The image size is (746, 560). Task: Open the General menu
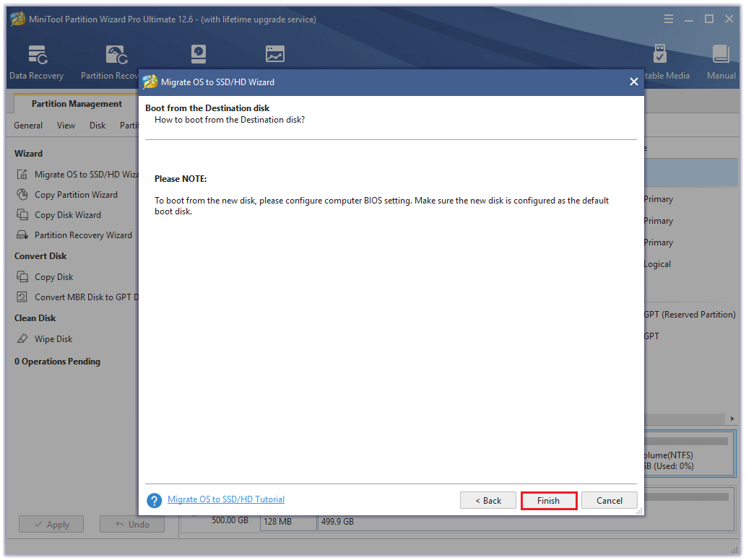click(x=28, y=126)
